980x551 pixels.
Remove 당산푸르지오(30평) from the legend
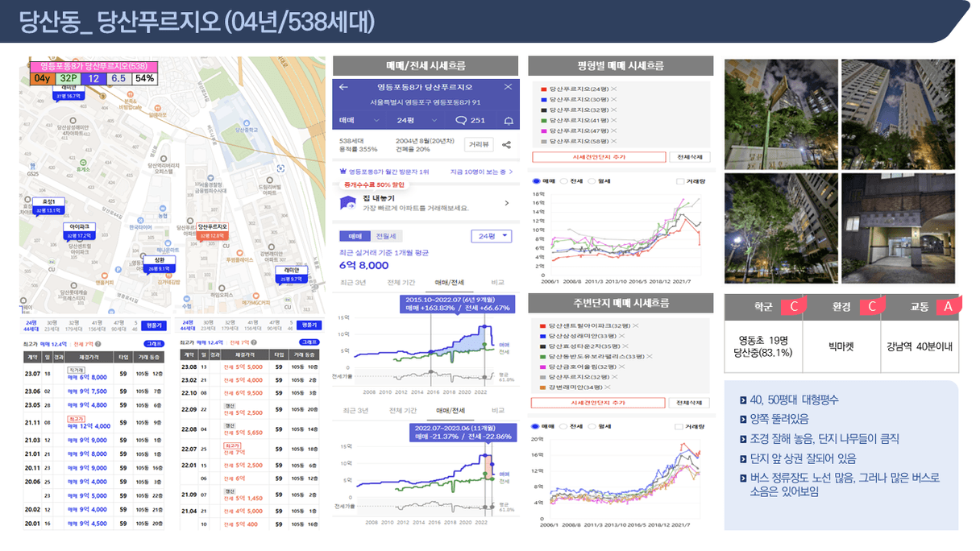click(615, 99)
